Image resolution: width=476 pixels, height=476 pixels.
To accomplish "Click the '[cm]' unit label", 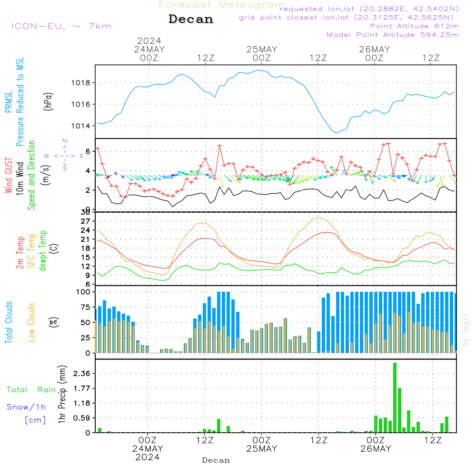I will 35,420.
